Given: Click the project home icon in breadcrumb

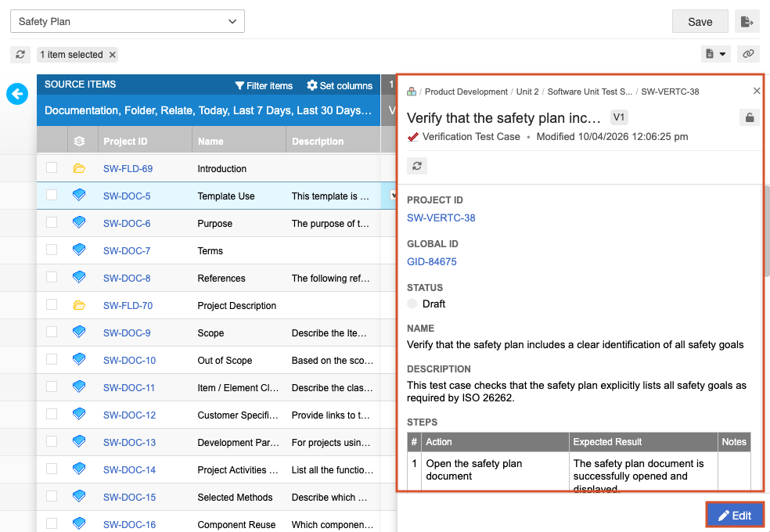Looking at the screenshot, I should click(412, 92).
